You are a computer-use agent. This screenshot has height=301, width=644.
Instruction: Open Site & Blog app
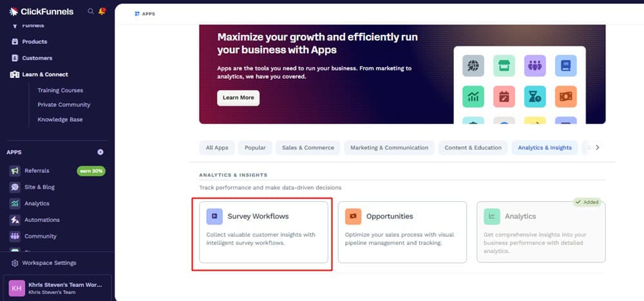point(39,187)
